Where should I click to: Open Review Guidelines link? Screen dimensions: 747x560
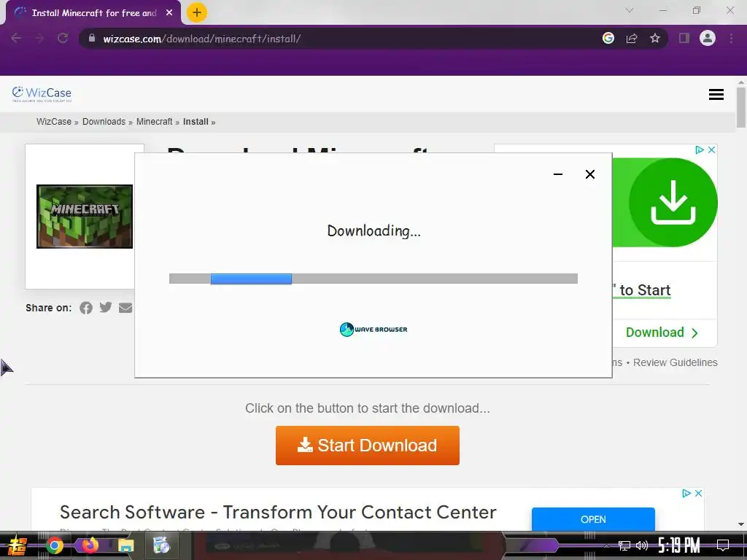(x=675, y=362)
